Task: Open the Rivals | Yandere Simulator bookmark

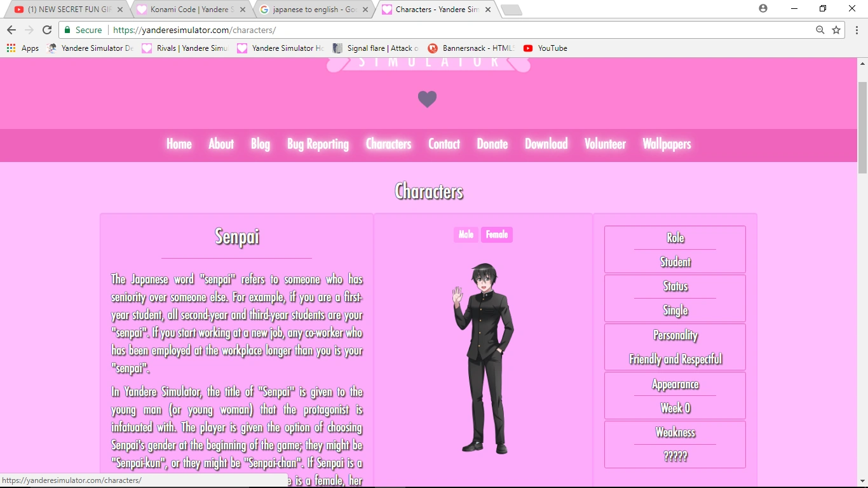Action: (184, 48)
